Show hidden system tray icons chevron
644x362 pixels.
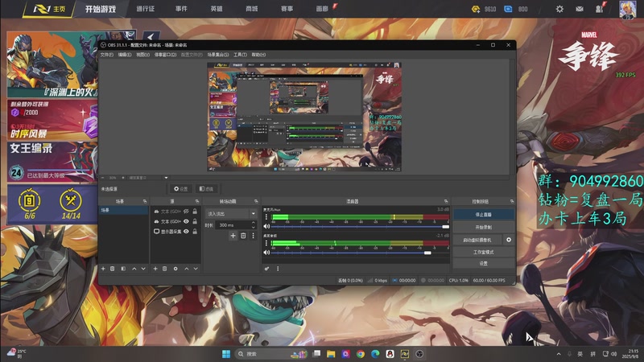point(559,354)
